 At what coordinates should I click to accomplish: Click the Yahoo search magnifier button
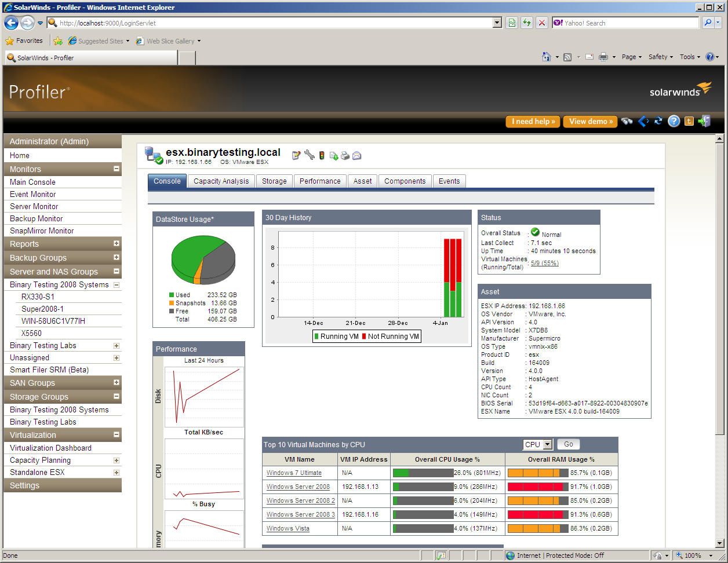pyautogui.click(x=708, y=23)
